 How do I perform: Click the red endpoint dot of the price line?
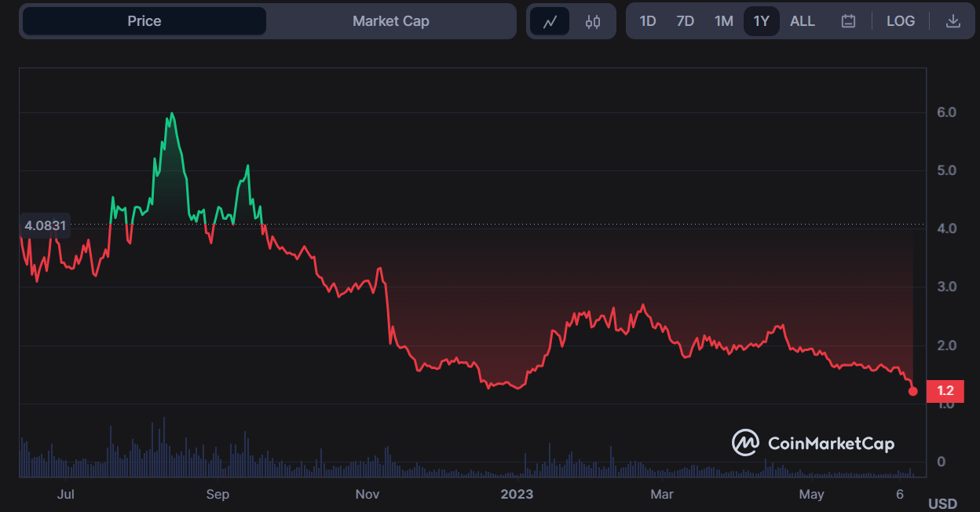912,391
